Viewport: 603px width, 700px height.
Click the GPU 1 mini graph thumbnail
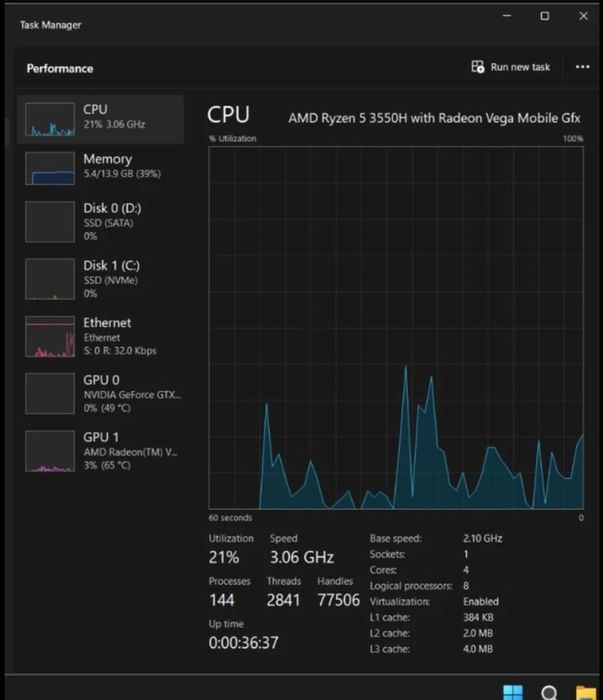[50, 452]
